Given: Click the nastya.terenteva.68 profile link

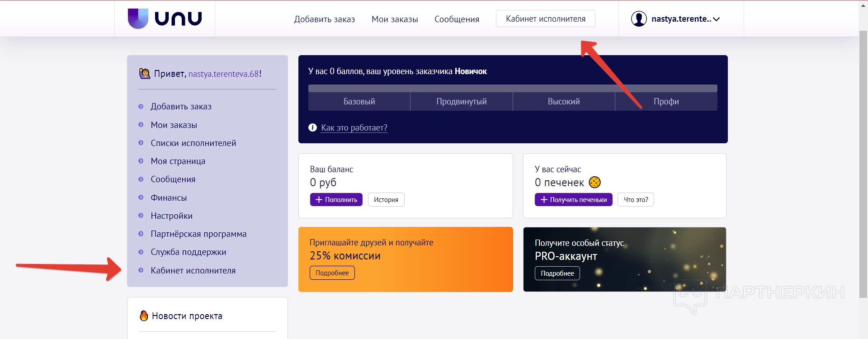Looking at the screenshot, I should (224, 74).
